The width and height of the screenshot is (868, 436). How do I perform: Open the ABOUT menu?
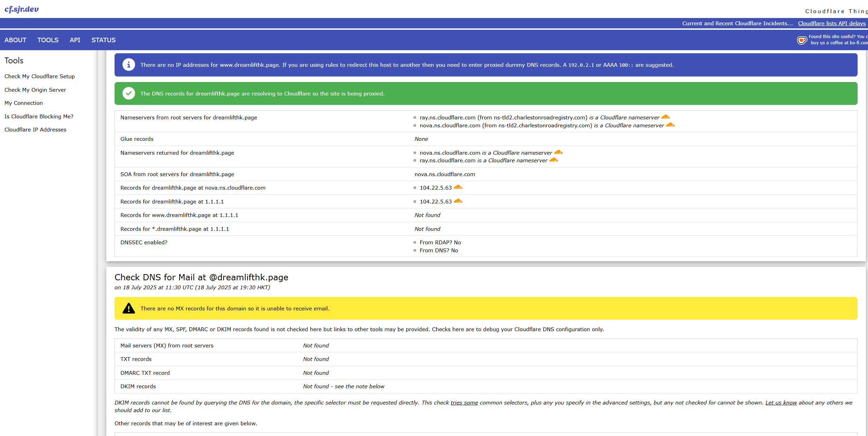click(15, 40)
